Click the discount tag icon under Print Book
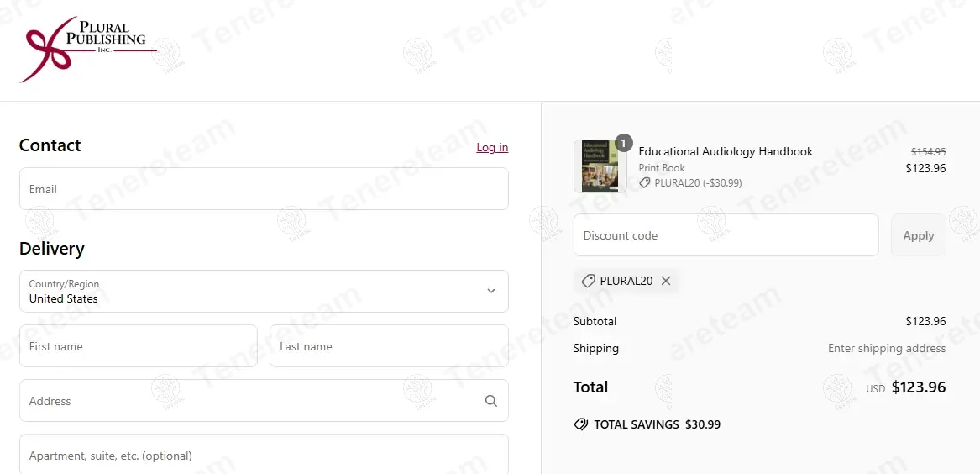Viewport: 980px width, 474px height. pyautogui.click(x=645, y=182)
